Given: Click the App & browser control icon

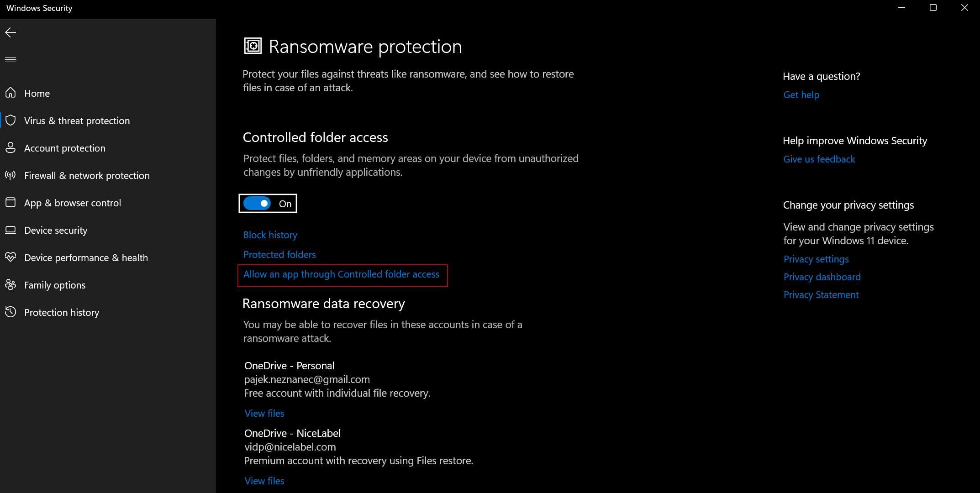Looking at the screenshot, I should 11,203.
